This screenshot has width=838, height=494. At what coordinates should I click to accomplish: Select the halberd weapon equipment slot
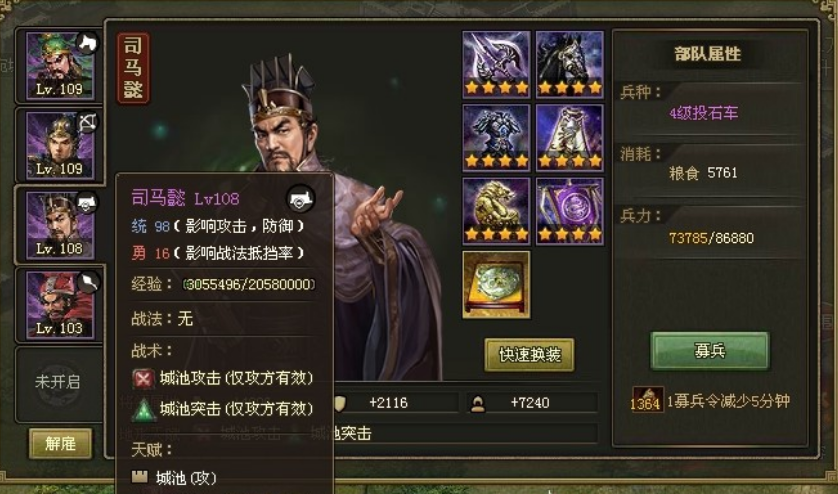[x=496, y=64]
